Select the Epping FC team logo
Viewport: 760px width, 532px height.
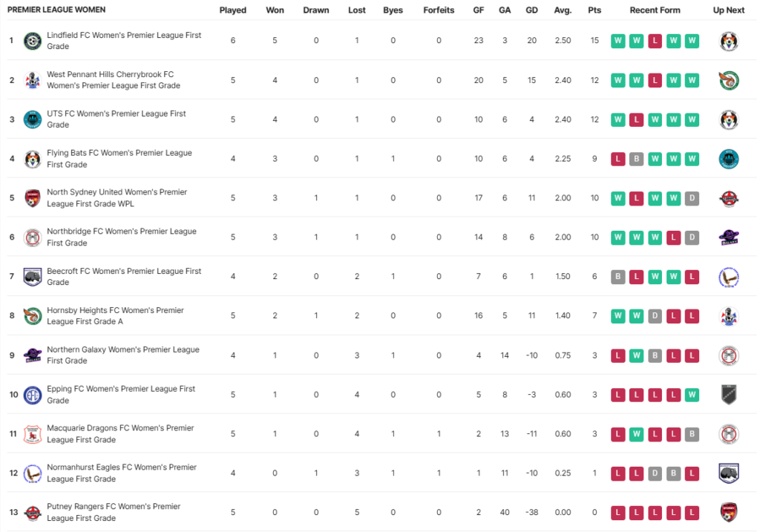(x=32, y=395)
